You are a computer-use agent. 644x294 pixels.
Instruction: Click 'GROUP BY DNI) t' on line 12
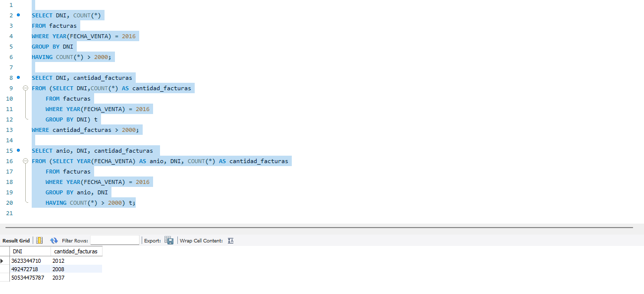72,119
